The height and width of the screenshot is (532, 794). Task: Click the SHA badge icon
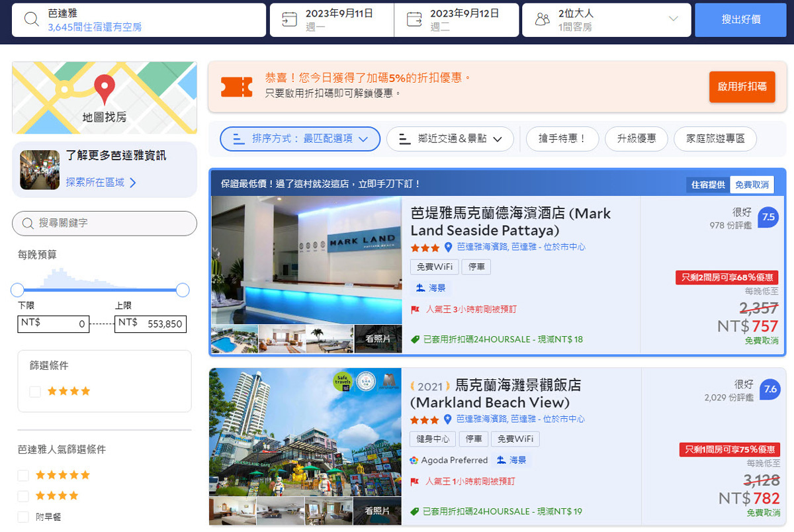tap(366, 382)
